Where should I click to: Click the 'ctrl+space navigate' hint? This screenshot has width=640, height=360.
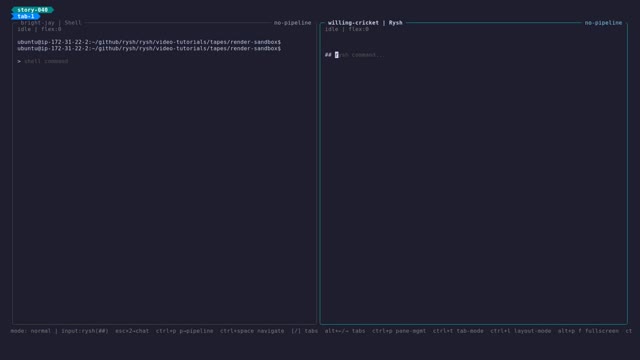(252, 331)
